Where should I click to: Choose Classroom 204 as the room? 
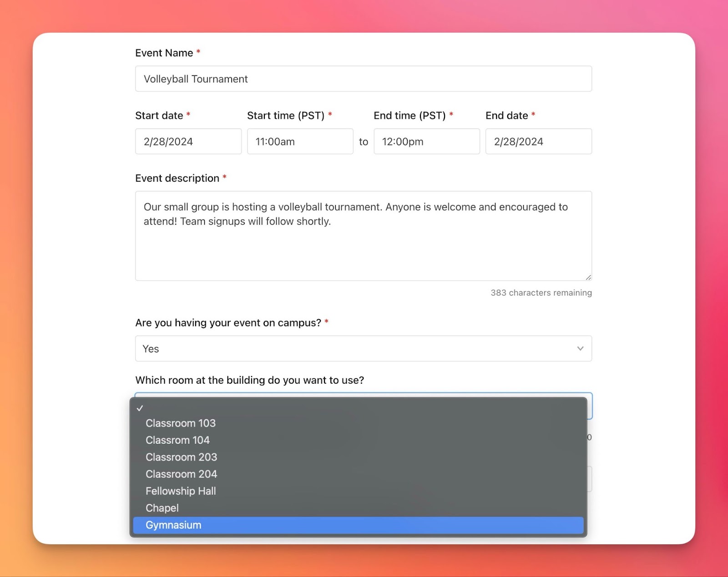coord(181,474)
